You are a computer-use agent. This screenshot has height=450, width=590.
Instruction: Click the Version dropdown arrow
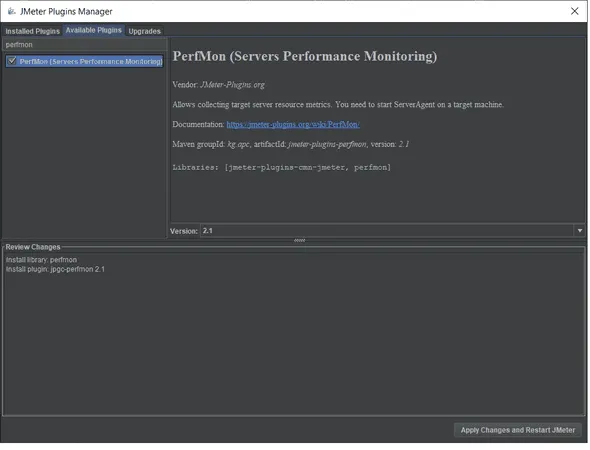[580, 231]
